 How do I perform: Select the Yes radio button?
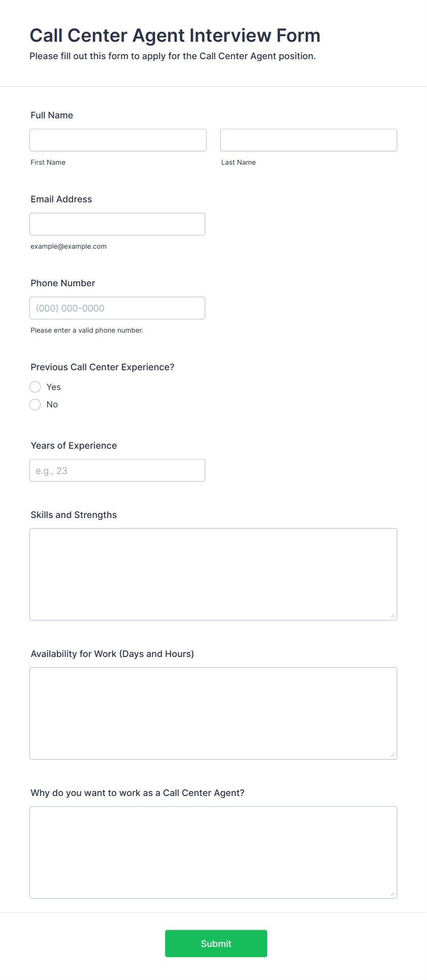point(35,387)
